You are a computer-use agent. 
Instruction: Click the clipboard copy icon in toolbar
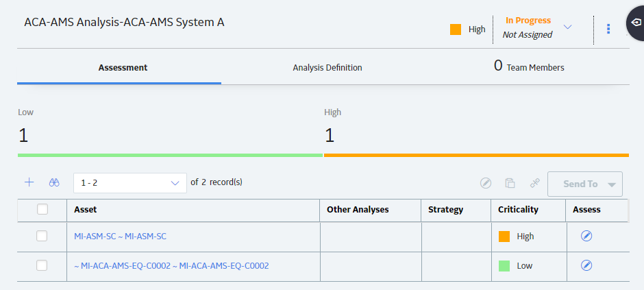[x=510, y=183]
